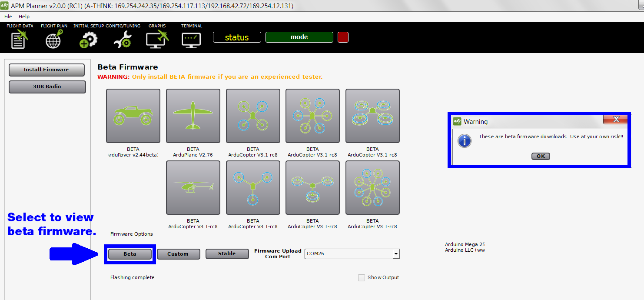644x300 pixels.
Task: Enable the Show Output checkbox
Action: pyautogui.click(x=362, y=278)
